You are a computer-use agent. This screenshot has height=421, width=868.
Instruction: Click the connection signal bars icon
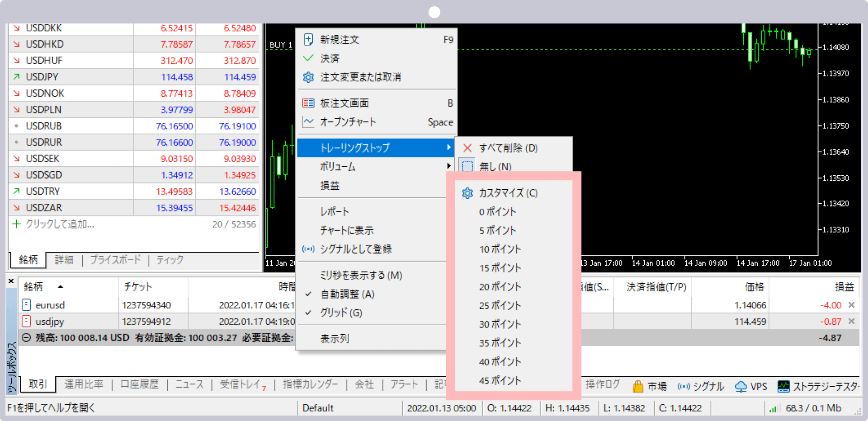pyautogui.click(x=773, y=408)
